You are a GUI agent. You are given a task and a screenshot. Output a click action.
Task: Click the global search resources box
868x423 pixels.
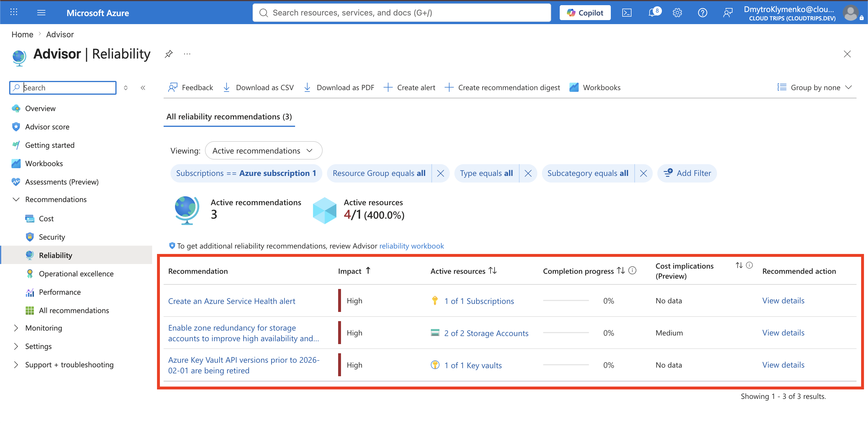click(402, 13)
